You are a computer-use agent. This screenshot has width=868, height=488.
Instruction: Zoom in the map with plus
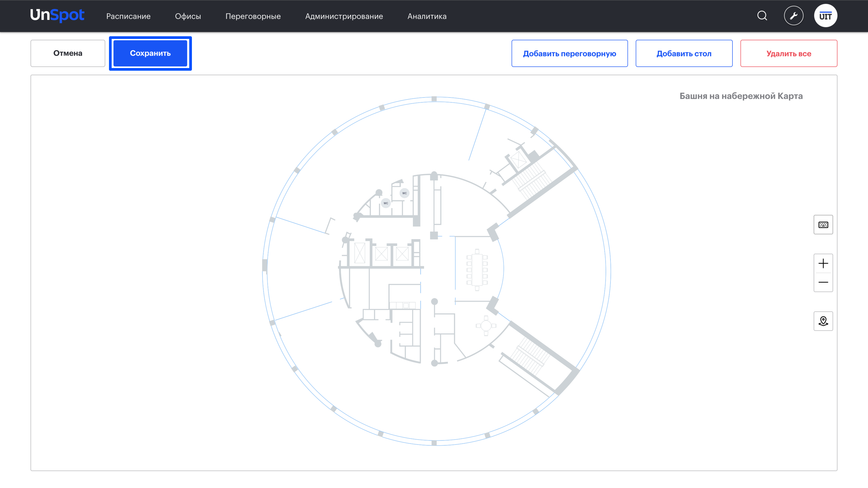tap(823, 264)
